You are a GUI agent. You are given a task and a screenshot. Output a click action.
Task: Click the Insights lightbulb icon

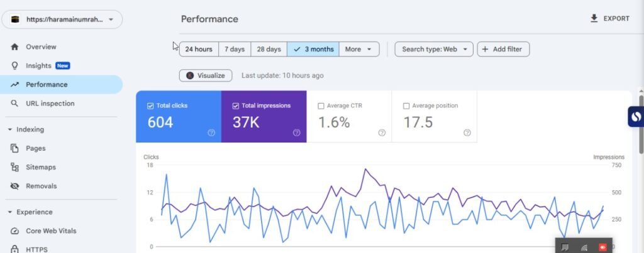[x=14, y=66]
